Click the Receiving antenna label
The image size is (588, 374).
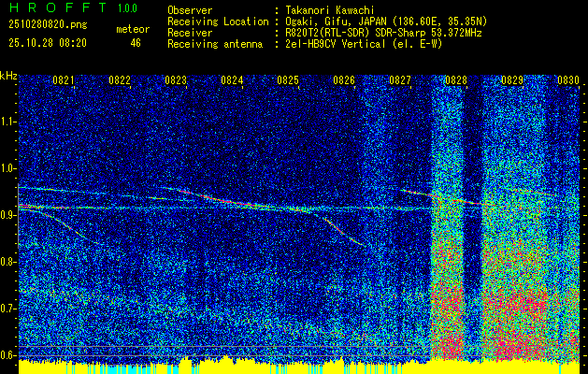coord(215,44)
